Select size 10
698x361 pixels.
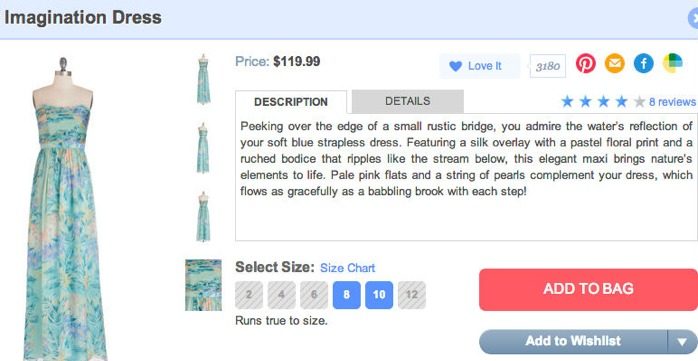click(379, 295)
